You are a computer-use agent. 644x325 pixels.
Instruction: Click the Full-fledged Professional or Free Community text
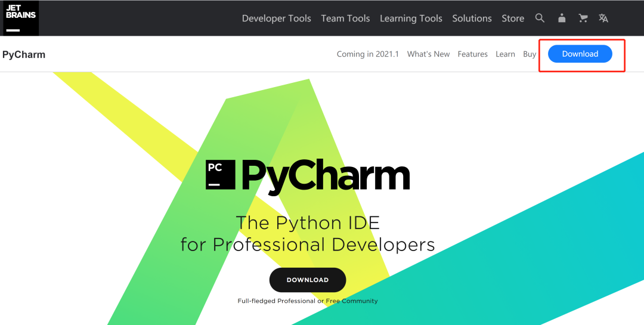pos(308,301)
